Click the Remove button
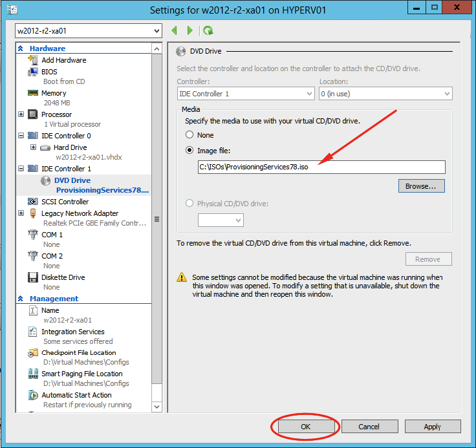This screenshot has width=476, height=448. 428,259
